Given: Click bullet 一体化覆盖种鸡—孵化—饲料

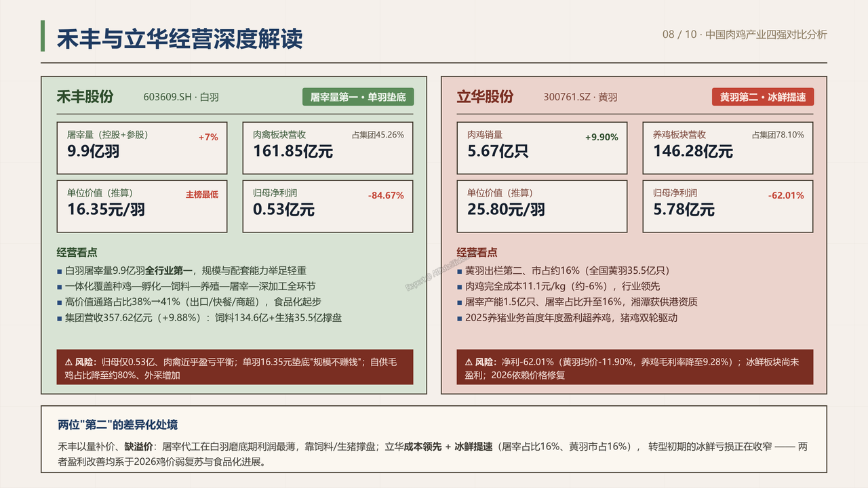Looking at the screenshot, I should pyautogui.click(x=186, y=286).
